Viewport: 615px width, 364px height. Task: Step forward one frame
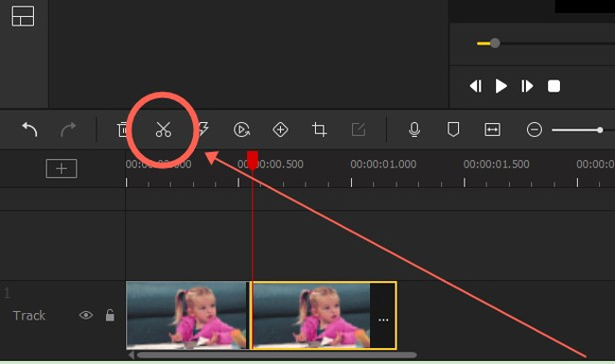click(x=527, y=86)
